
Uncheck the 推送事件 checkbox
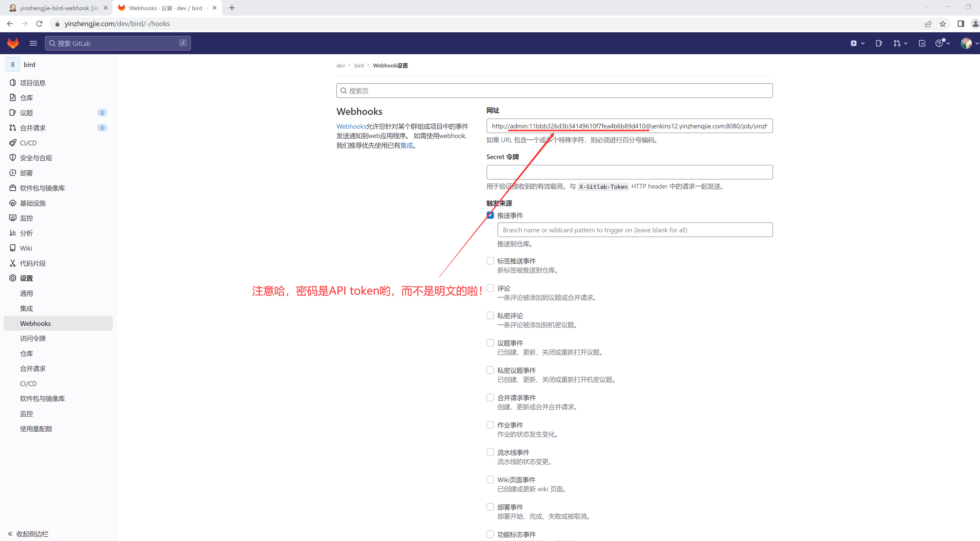490,215
